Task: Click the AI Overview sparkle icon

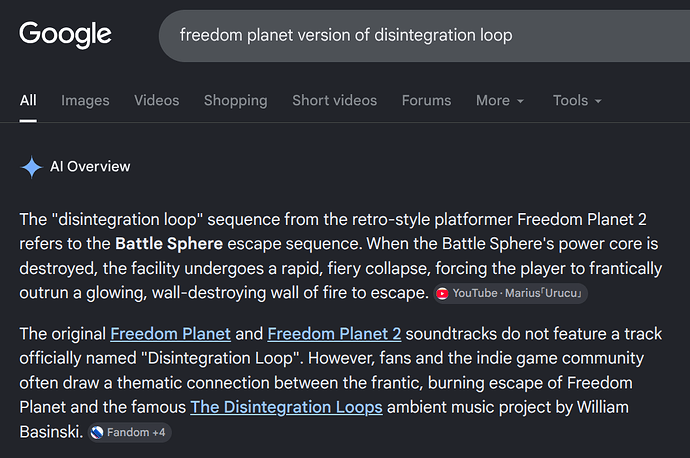Action: tap(31, 167)
